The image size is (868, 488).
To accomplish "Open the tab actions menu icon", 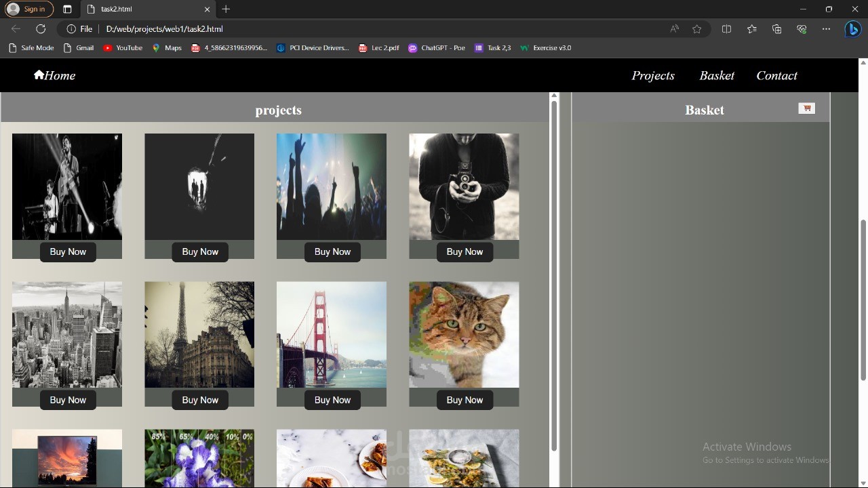I will pos(67,9).
